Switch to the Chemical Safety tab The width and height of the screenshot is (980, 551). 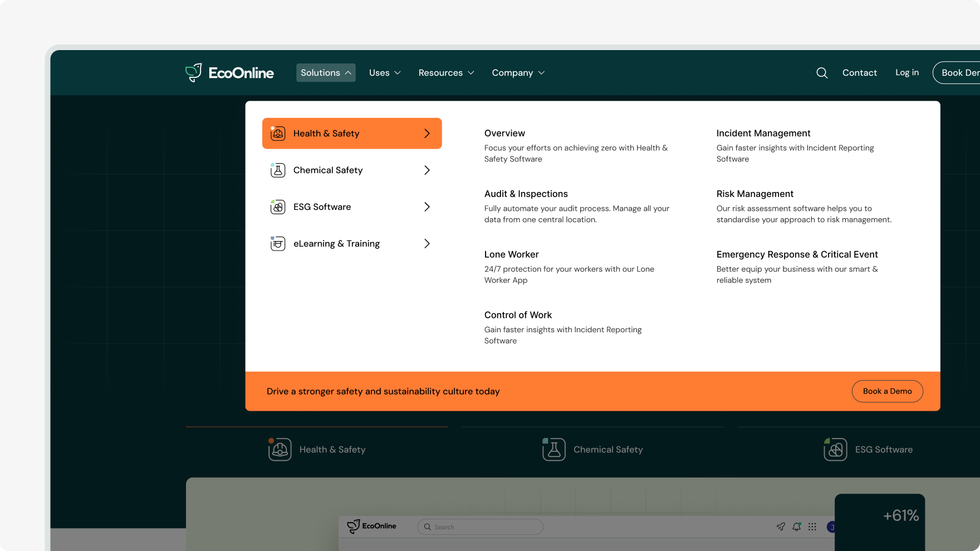tap(592, 449)
